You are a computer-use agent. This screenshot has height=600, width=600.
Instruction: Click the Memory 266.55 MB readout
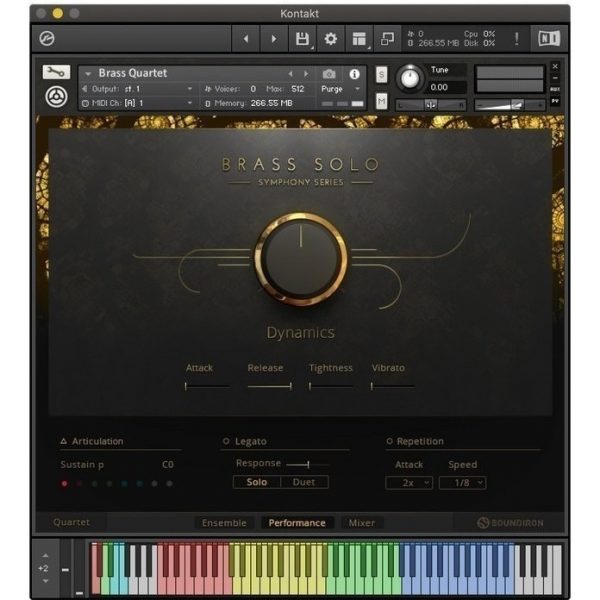[249, 103]
